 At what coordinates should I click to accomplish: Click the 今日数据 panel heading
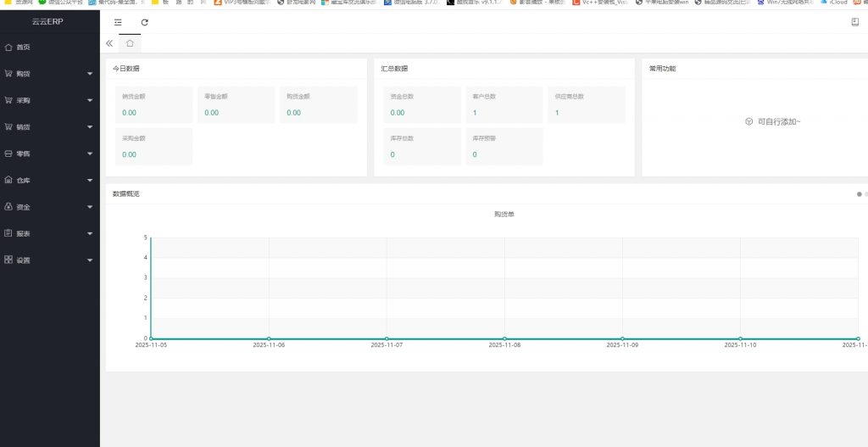coord(126,69)
